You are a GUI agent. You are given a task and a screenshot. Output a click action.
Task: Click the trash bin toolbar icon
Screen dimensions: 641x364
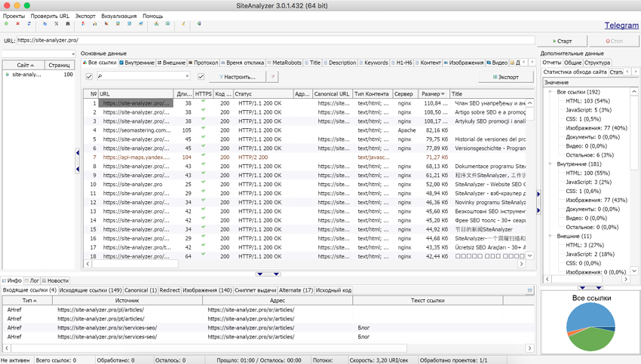point(129,23)
